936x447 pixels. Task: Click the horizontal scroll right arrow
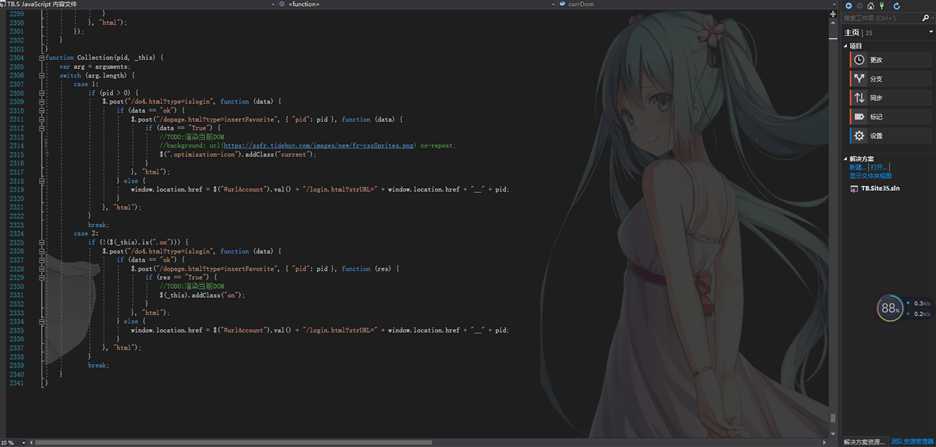(x=825, y=443)
